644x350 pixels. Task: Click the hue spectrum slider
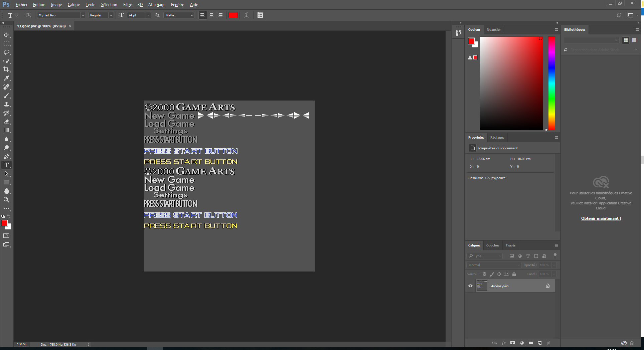pos(551,83)
